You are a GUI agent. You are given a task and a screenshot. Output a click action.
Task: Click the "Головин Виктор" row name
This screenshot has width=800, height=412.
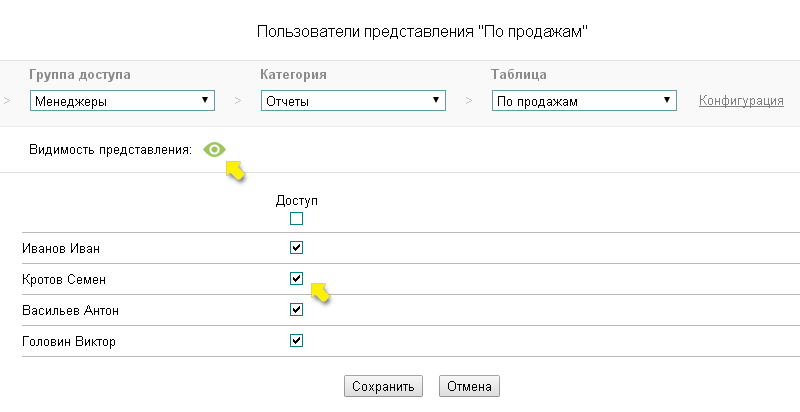(69, 342)
